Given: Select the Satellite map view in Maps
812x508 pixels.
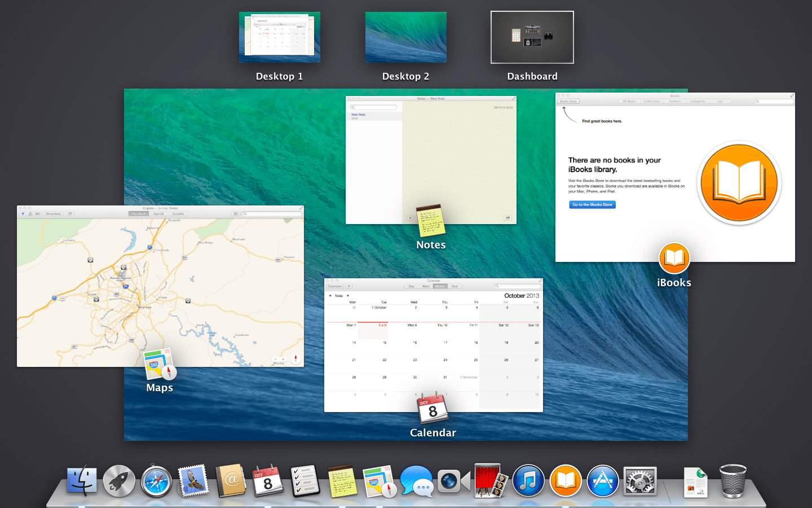Looking at the screenshot, I should pyautogui.click(x=178, y=214).
